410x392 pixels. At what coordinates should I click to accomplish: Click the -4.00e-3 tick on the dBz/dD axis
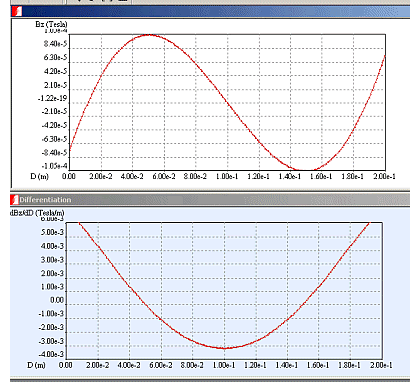51,354
